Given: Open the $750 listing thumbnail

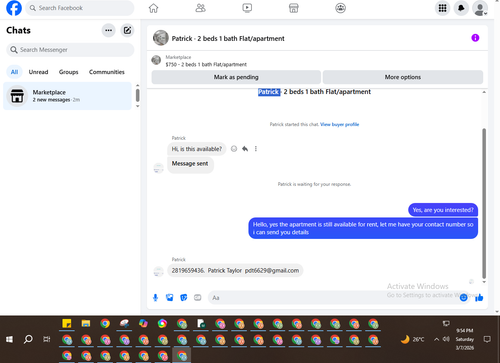Looking at the screenshot, I should (156, 60).
